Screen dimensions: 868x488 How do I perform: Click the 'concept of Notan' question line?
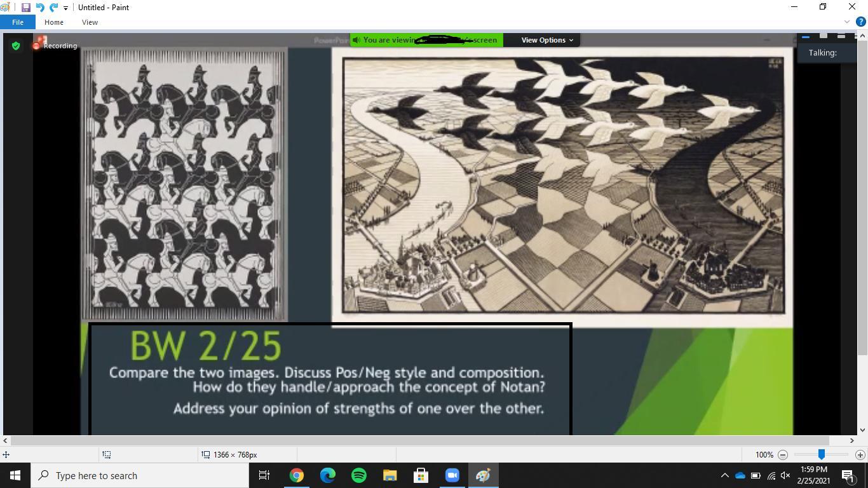pyautogui.click(x=369, y=387)
